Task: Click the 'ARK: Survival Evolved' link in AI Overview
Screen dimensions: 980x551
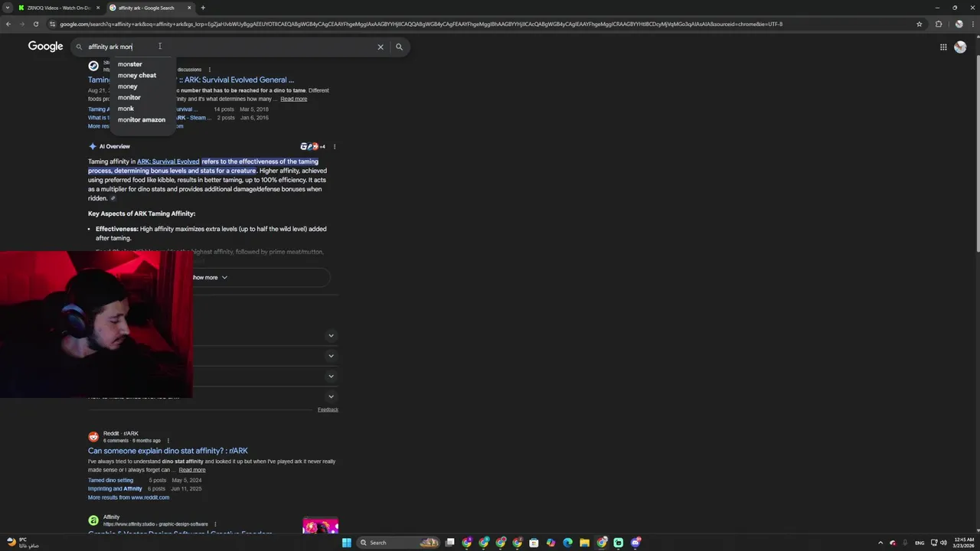Action: pos(168,161)
